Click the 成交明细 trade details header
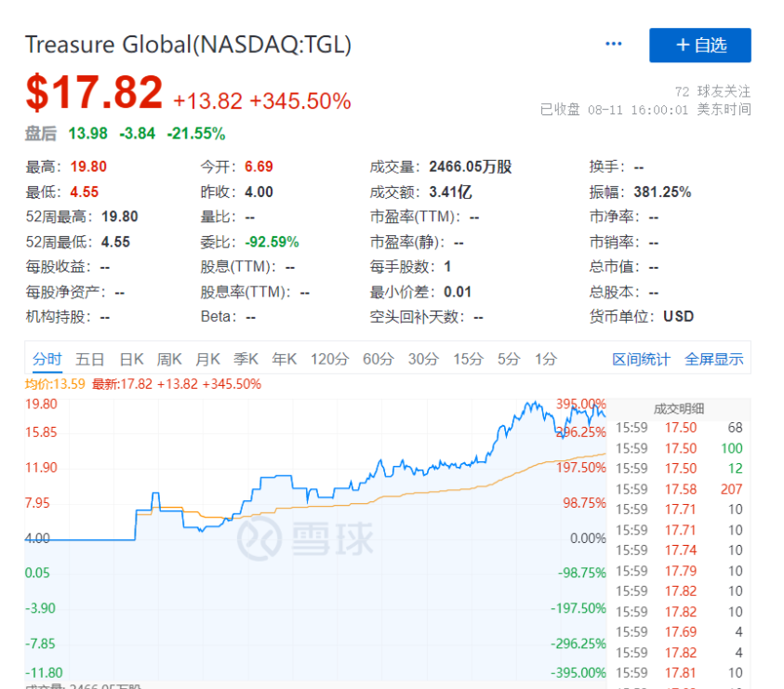 [679, 409]
